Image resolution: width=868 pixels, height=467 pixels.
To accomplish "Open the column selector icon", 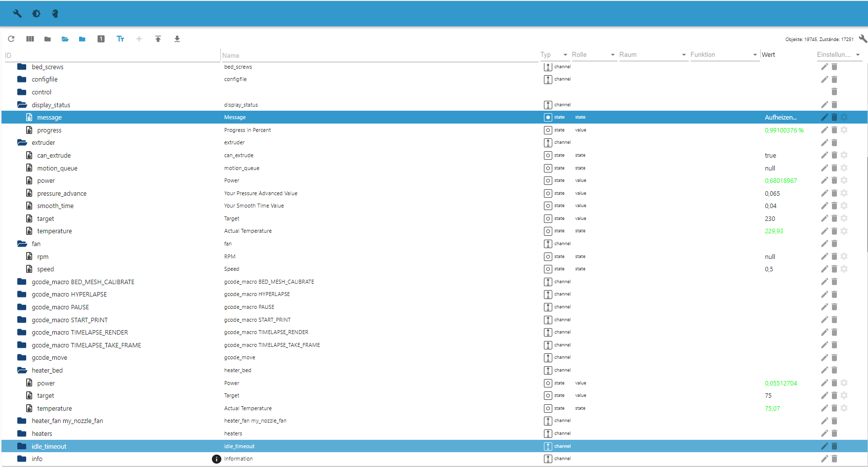I will 30,39.
